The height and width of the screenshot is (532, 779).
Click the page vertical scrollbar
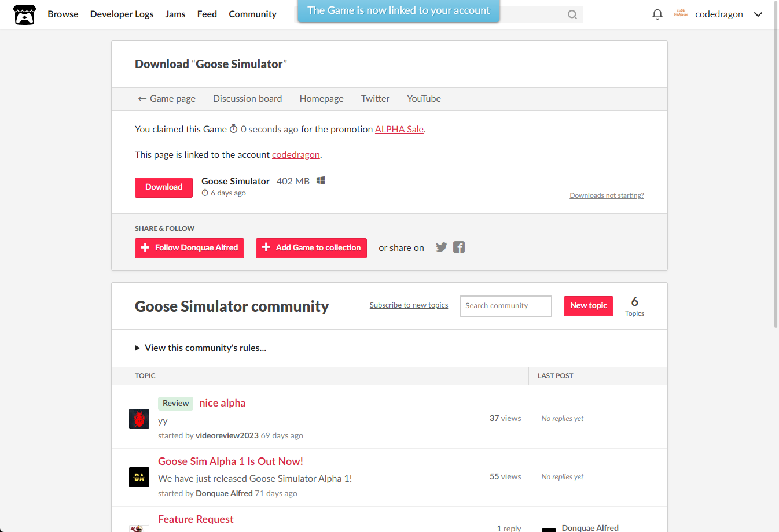point(776,164)
